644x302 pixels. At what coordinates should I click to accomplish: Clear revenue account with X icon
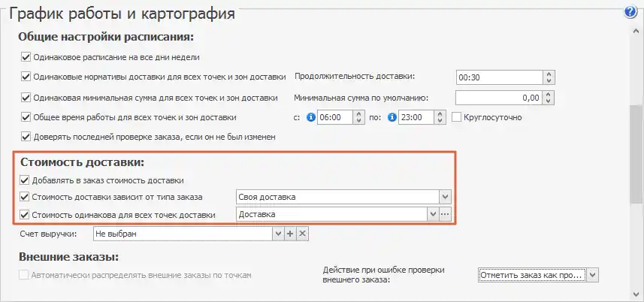point(302,234)
